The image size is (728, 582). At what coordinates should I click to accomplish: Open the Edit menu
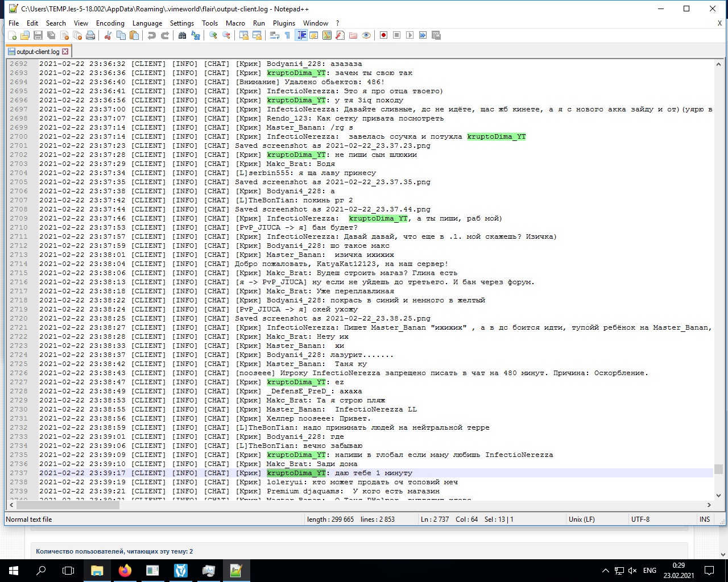tap(32, 23)
